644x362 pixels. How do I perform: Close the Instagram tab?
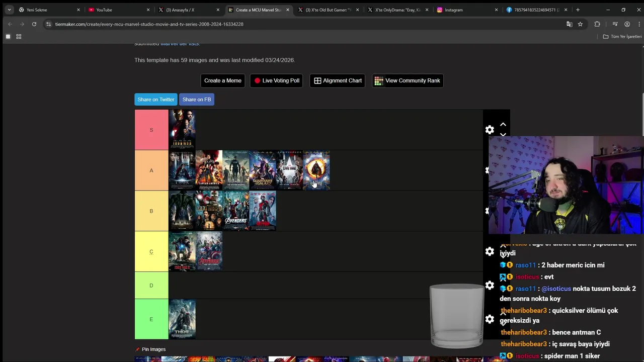496,10
